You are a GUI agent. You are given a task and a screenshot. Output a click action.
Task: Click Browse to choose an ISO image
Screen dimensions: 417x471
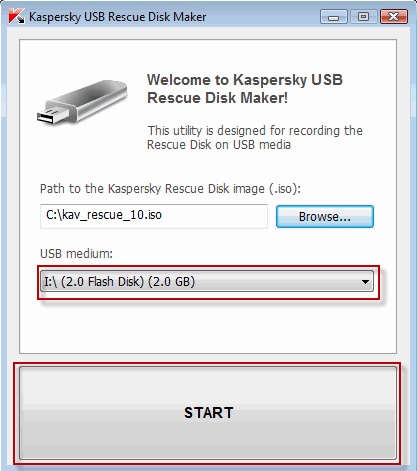325,217
